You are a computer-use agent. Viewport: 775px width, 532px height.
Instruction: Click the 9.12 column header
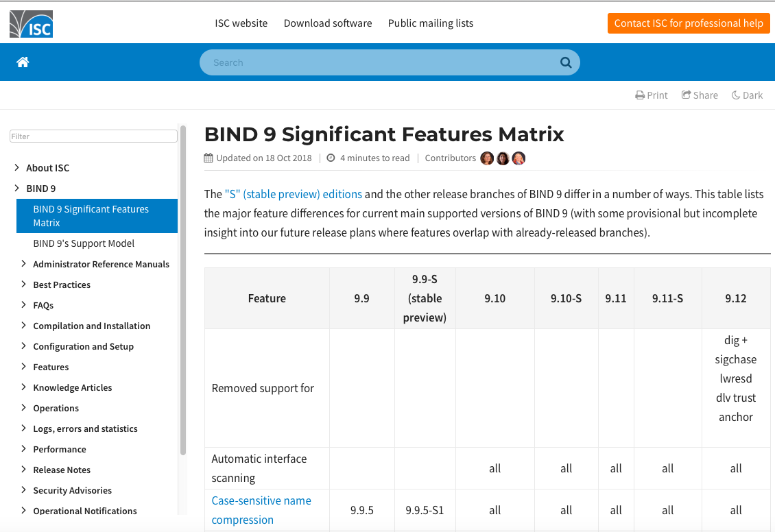735,298
